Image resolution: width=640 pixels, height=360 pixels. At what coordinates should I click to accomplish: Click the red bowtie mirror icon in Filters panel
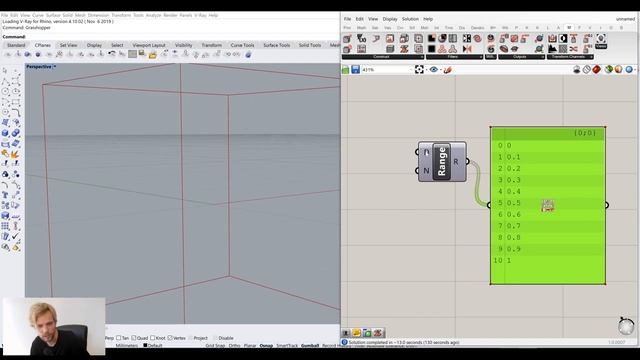point(467,49)
